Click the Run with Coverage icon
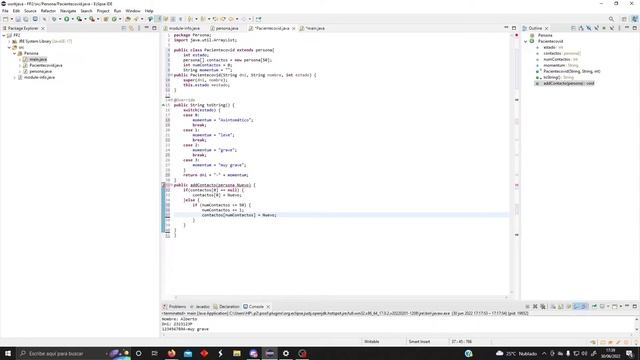The height and width of the screenshot is (360, 640). [79, 19]
